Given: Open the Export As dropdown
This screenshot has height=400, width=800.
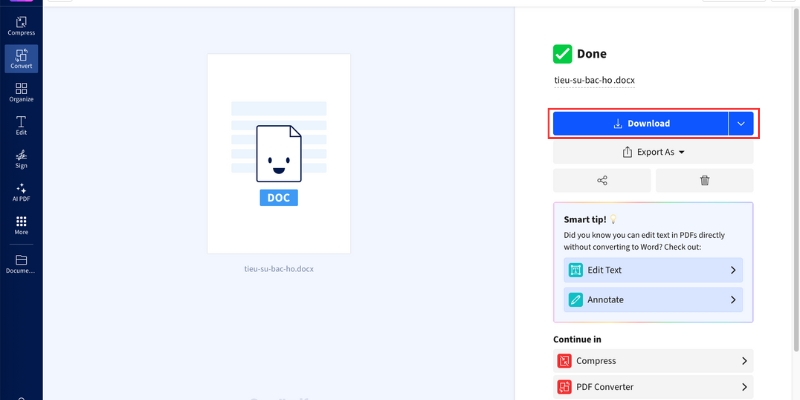Looking at the screenshot, I should pyautogui.click(x=653, y=152).
